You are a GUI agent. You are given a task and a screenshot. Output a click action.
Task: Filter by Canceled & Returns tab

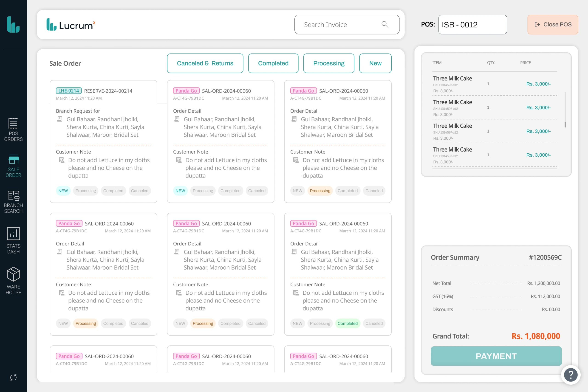click(205, 63)
